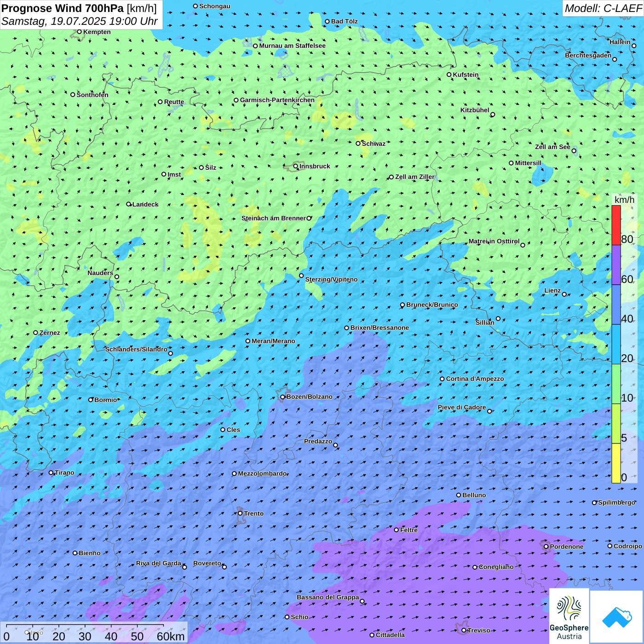Click the Meran/Merano location marker
Image resolution: width=644 pixels, height=644 pixels.
(247, 341)
